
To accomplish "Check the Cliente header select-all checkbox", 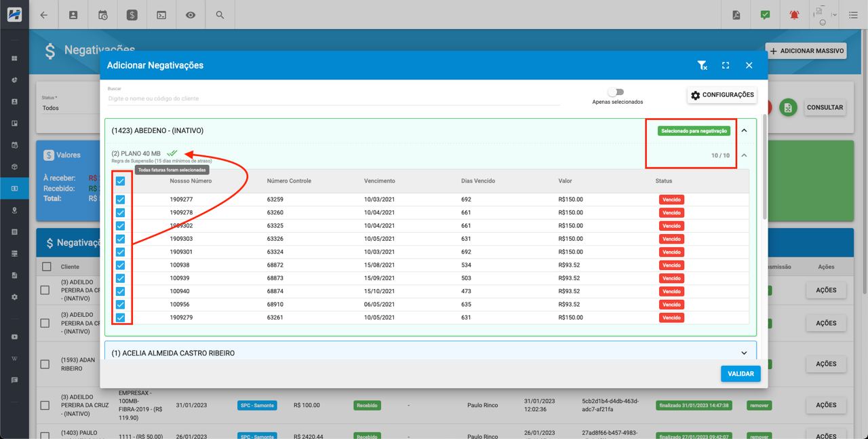I will coord(46,267).
